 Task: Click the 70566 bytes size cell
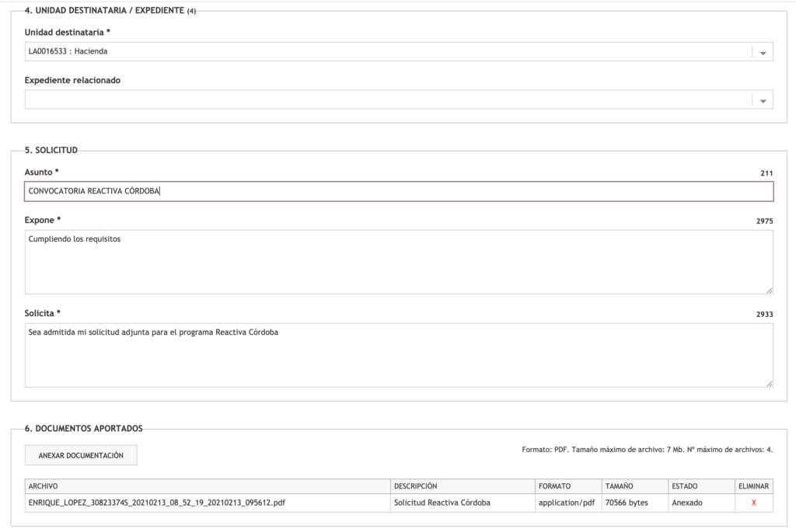(x=627, y=503)
